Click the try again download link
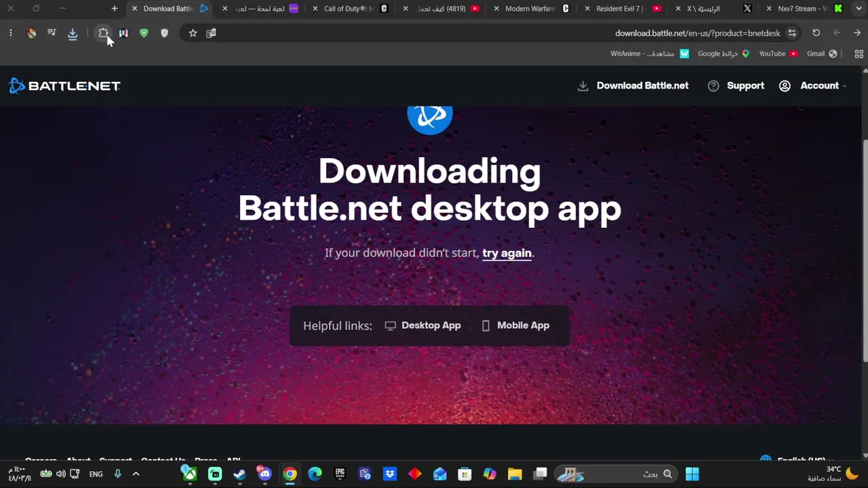The height and width of the screenshot is (488, 868). (x=507, y=253)
